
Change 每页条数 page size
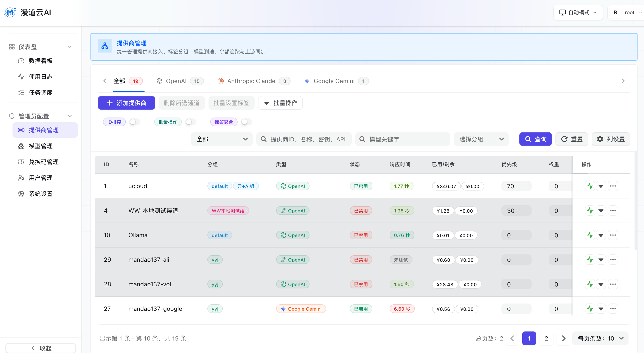tap(600, 338)
